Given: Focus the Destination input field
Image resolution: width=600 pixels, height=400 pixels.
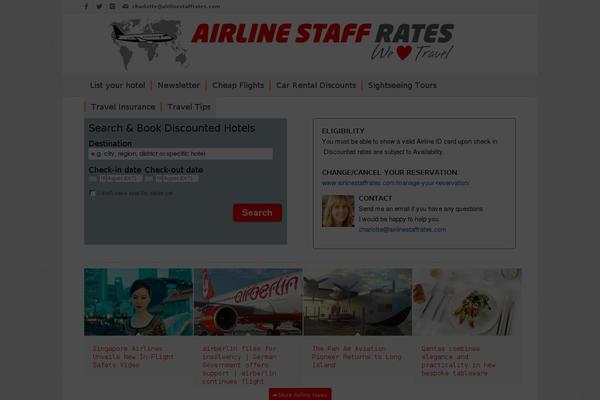Looking at the screenshot, I should (x=181, y=154).
